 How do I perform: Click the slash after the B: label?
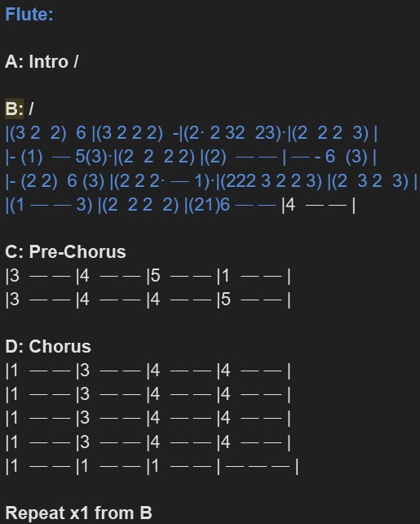(31, 109)
